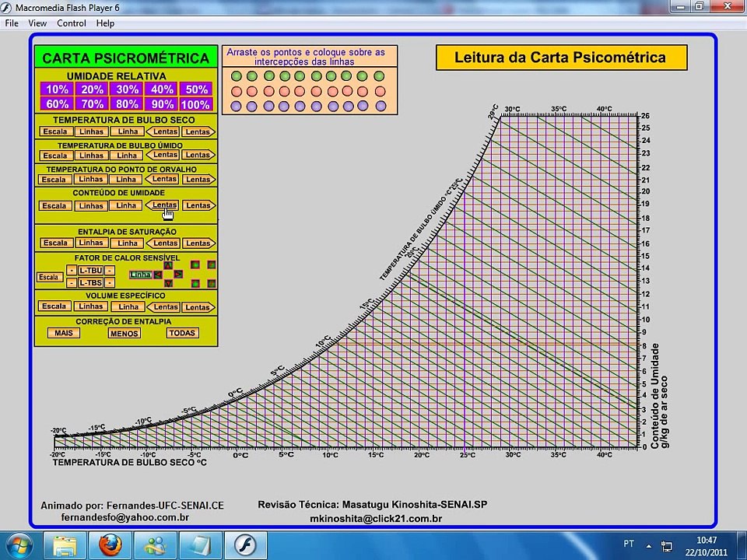Screen dimensions: 747x560
Task: Click left-pointing Lentas under Temperatura de Bulbo Seco
Action: pyautogui.click(x=163, y=131)
